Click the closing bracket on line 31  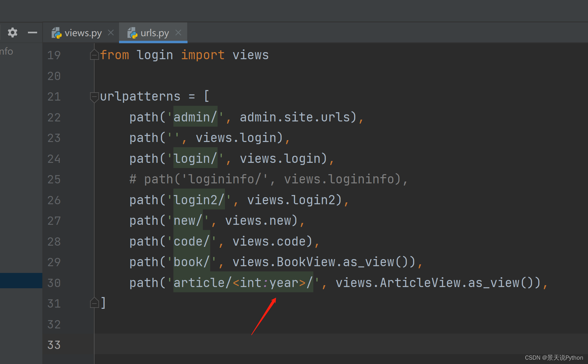pyautogui.click(x=103, y=303)
